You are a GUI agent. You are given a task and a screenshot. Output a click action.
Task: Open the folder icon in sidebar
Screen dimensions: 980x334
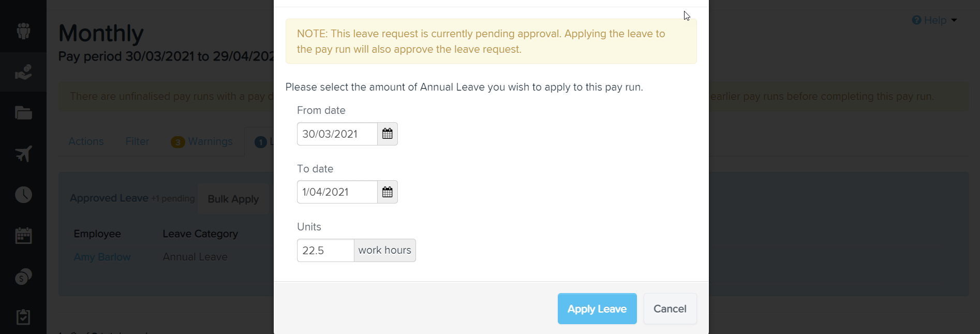click(23, 112)
